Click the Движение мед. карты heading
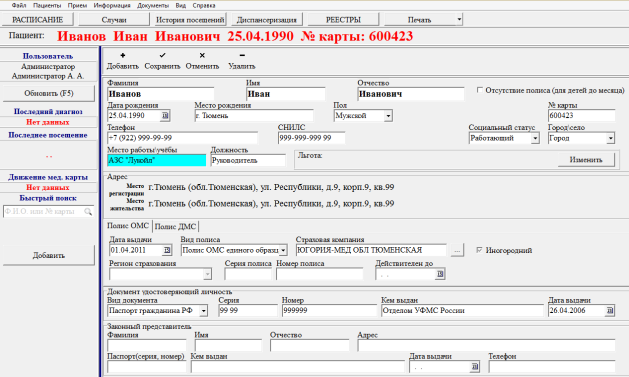Viewport: 629px width, 377px height. click(48, 177)
